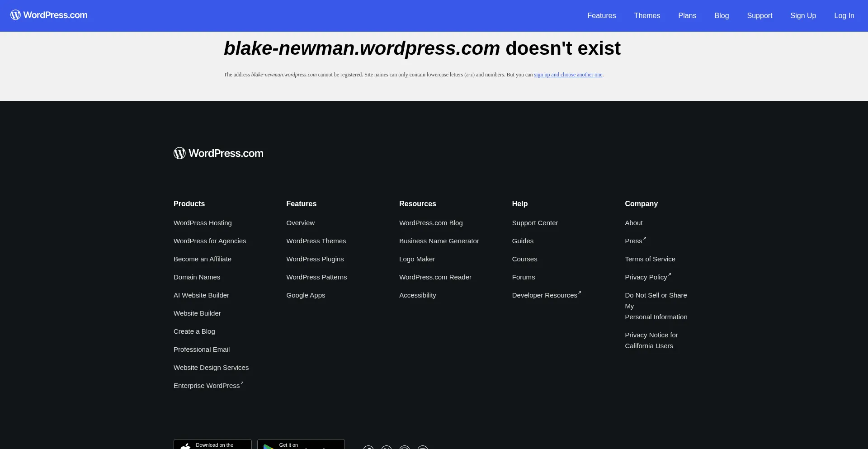Open the Privacy Policy external link

[648, 277]
